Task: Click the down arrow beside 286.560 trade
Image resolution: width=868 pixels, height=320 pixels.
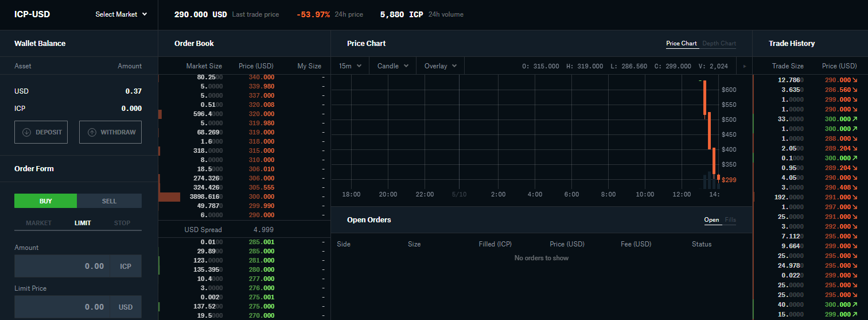Action: coord(855,90)
